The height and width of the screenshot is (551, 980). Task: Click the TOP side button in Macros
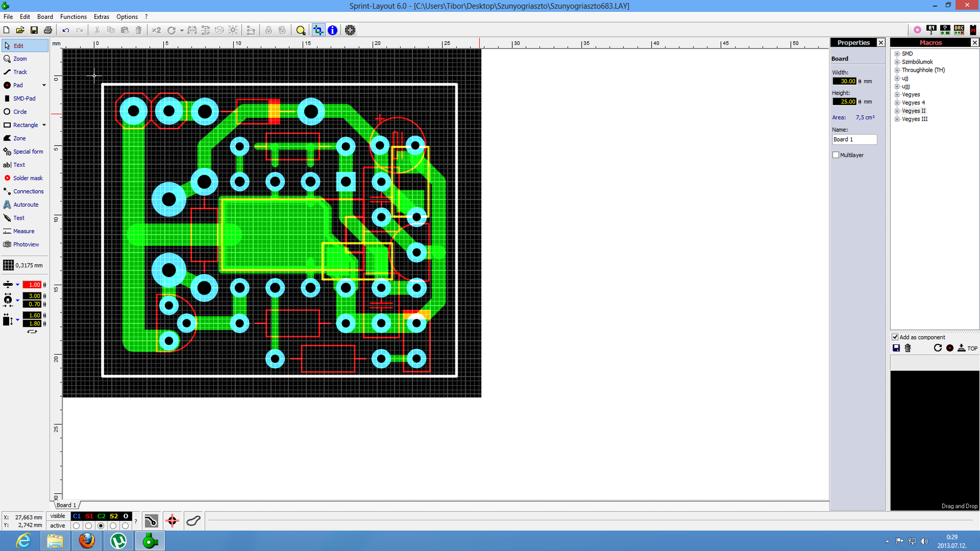click(x=967, y=348)
